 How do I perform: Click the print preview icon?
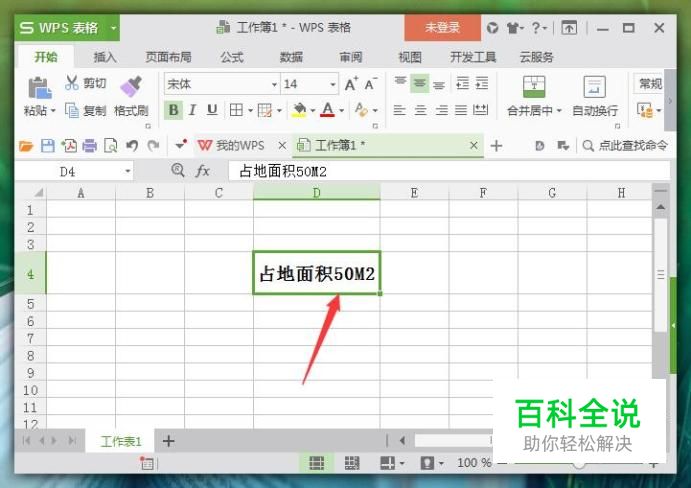(110, 145)
